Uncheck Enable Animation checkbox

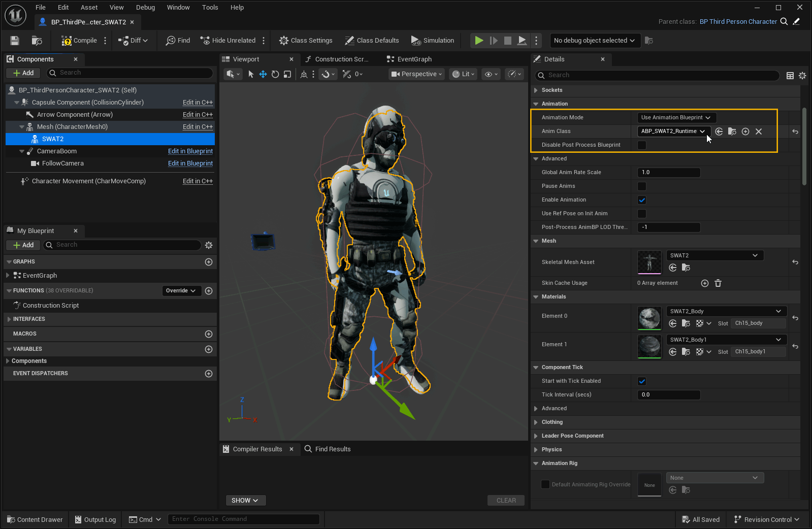(642, 200)
